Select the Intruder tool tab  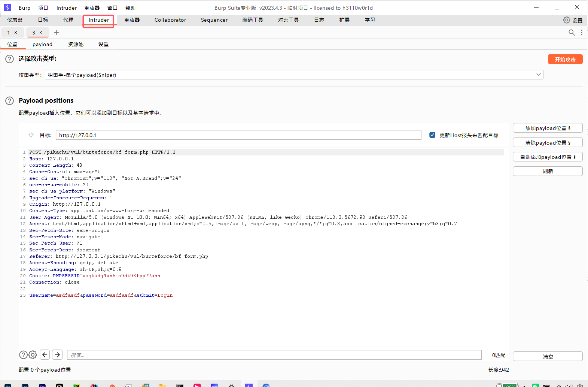pos(99,20)
